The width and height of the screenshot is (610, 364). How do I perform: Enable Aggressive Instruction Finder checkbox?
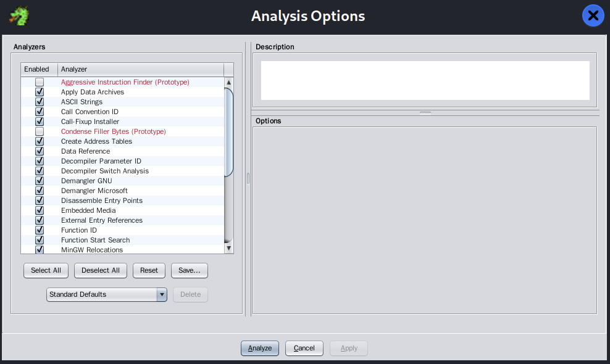pos(40,82)
